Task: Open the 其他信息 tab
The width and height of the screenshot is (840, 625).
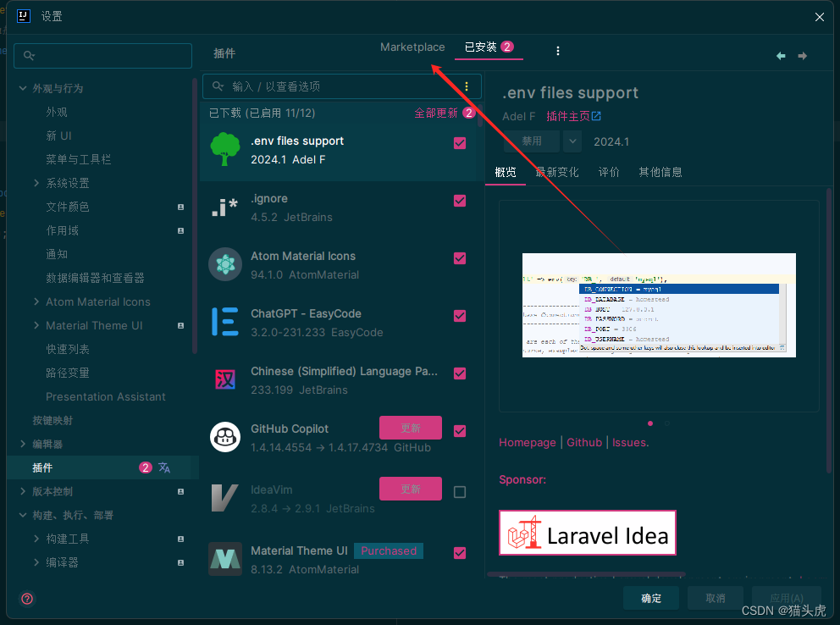Action: 660,172
